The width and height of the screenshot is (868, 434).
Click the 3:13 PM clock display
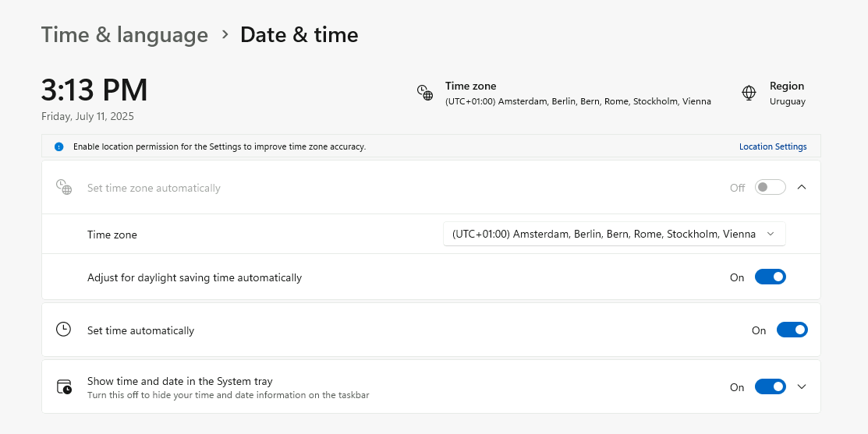(94, 90)
